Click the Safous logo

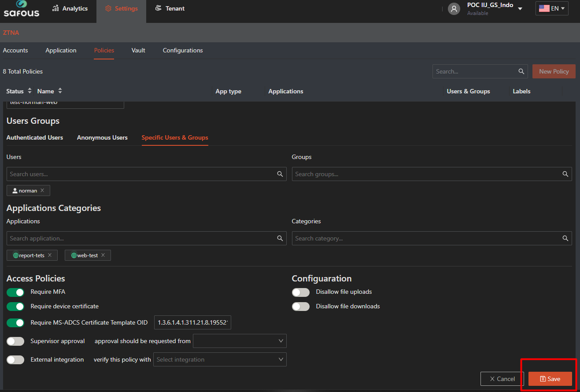(x=21, y=9)
